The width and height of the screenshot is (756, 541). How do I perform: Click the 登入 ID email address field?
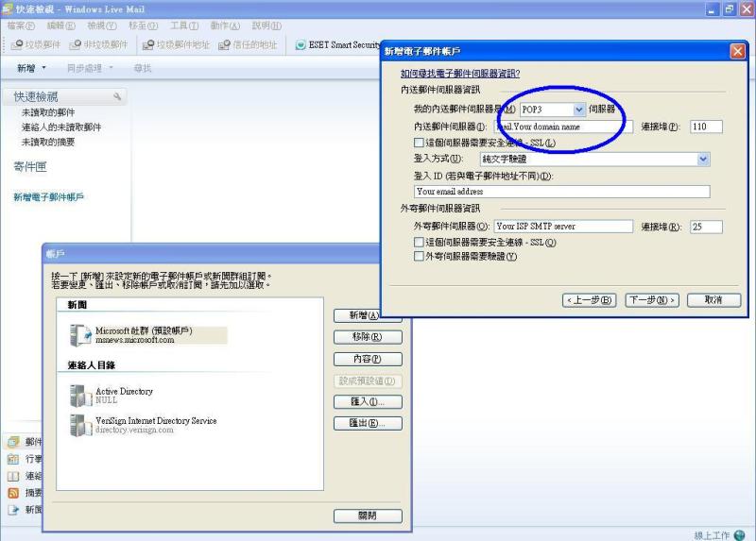[561, 192]
